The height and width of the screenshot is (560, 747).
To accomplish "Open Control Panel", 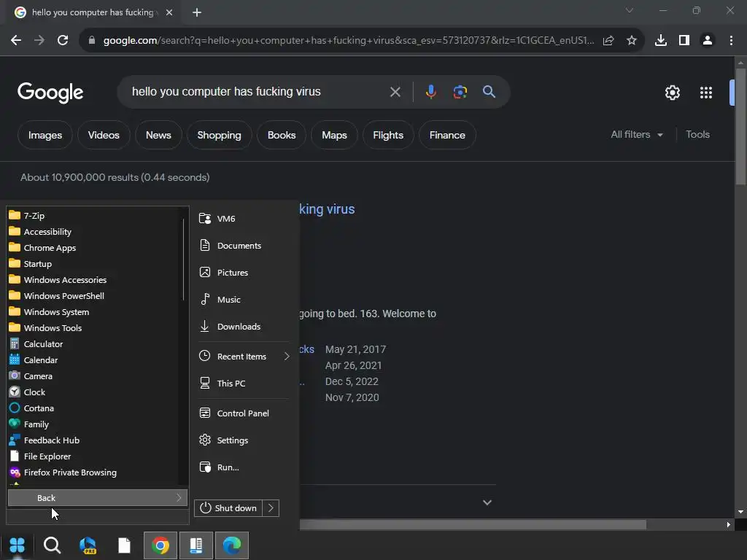I will pos(244,413).
